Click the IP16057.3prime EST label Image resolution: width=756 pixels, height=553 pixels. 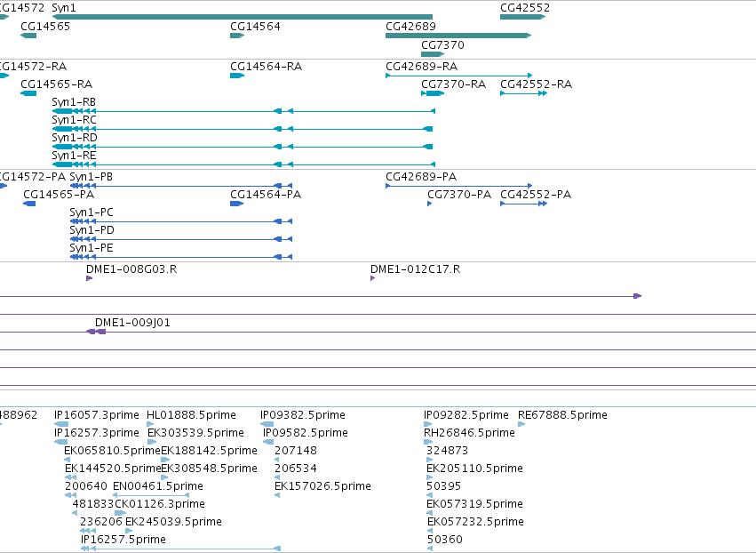click(x=97, y=415)
